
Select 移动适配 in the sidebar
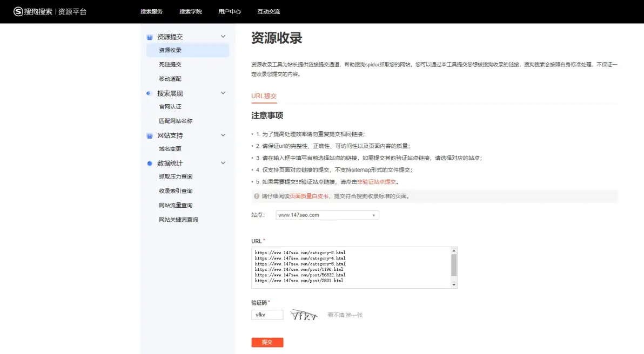170,79
